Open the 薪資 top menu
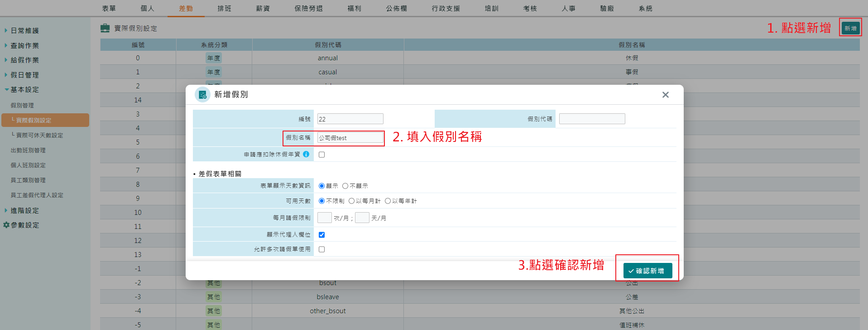This screenshot has width=868, height=330. (x=263, y=8)
